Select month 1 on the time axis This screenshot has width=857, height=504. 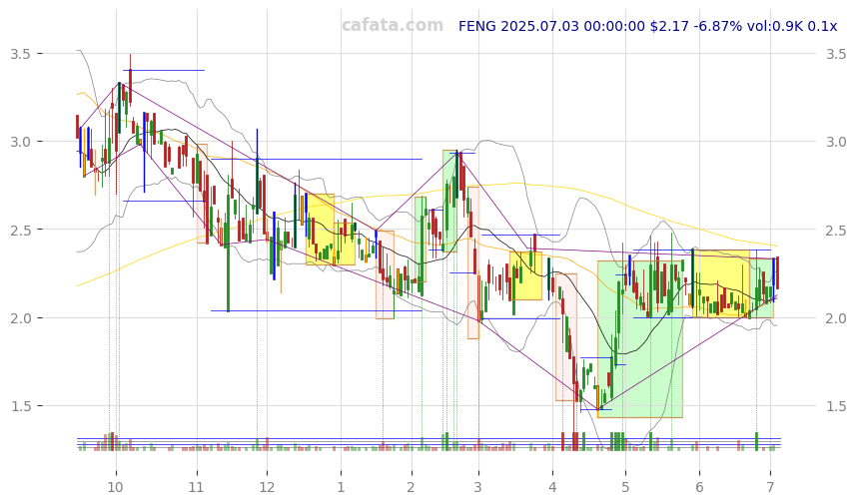341,487
